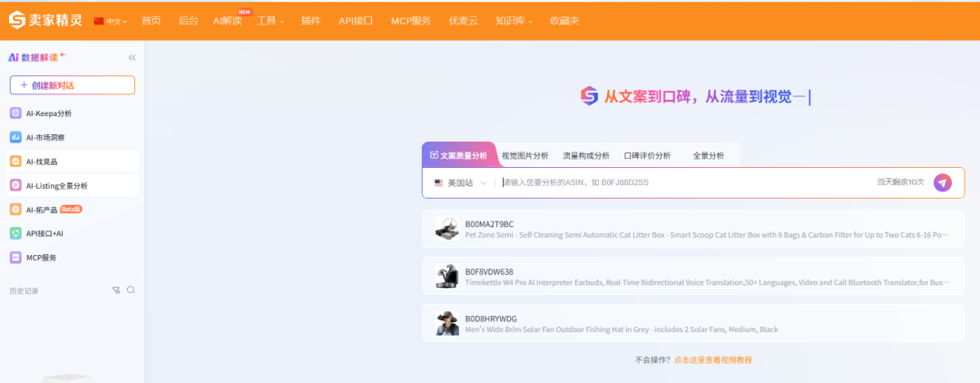Click the history search magnifier icon
Screen dimensions: 980x383
coord(131,290)
